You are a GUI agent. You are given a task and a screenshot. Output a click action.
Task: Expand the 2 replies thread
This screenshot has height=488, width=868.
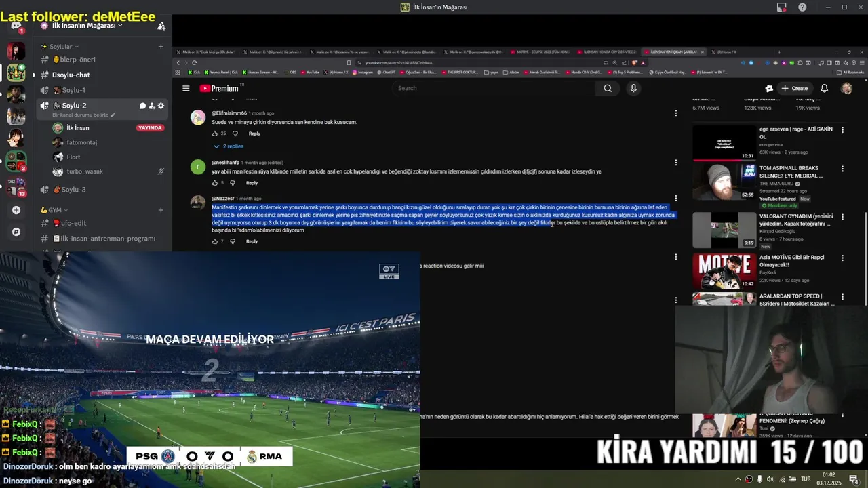pyautogui.click(x=229, y=146)
